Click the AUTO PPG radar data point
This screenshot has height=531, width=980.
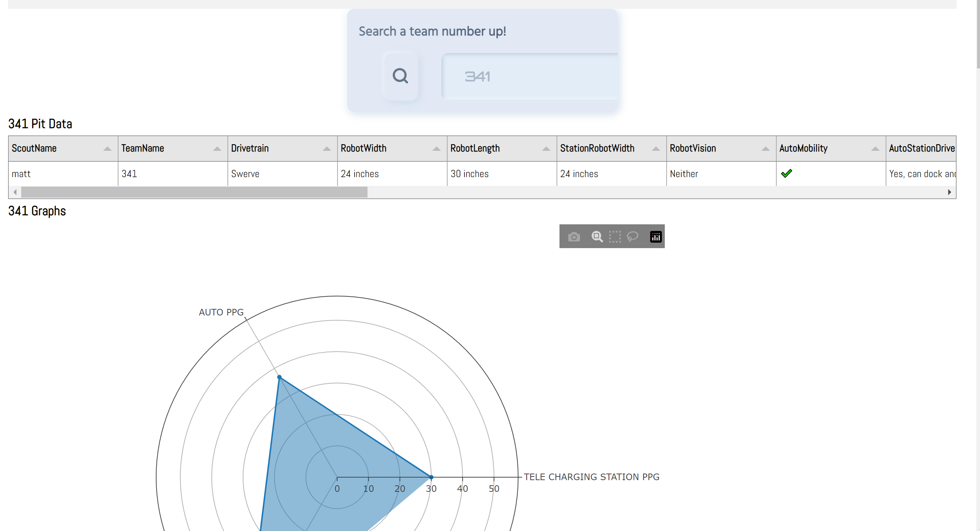pos(279,377)
